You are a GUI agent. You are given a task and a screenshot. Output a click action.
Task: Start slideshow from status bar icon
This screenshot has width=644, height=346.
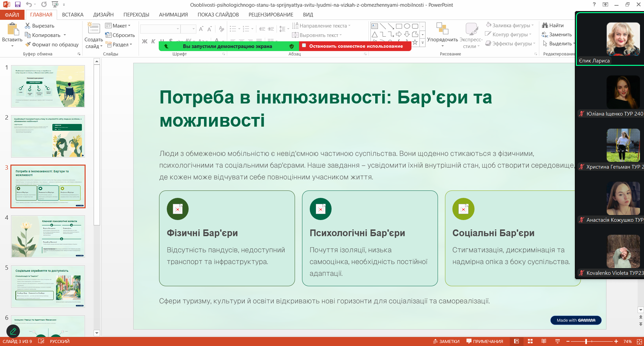557,341
